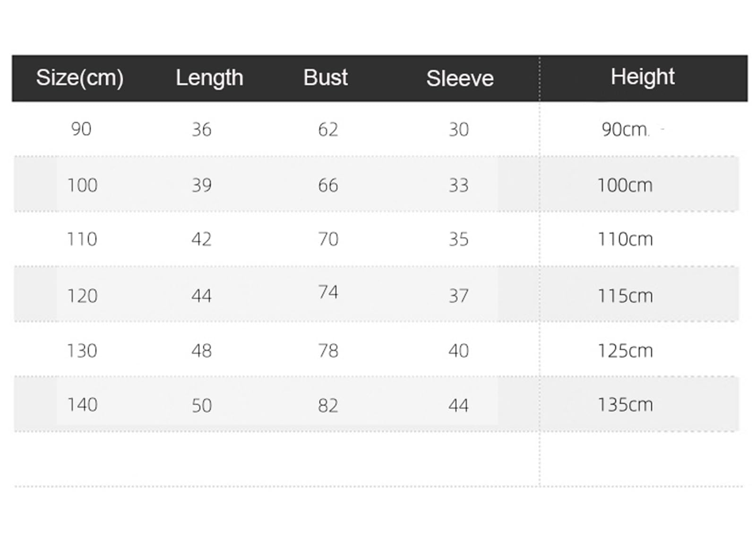Click the Length column header
The height and width of the screenshot is (541, 756).
point(209,78)
